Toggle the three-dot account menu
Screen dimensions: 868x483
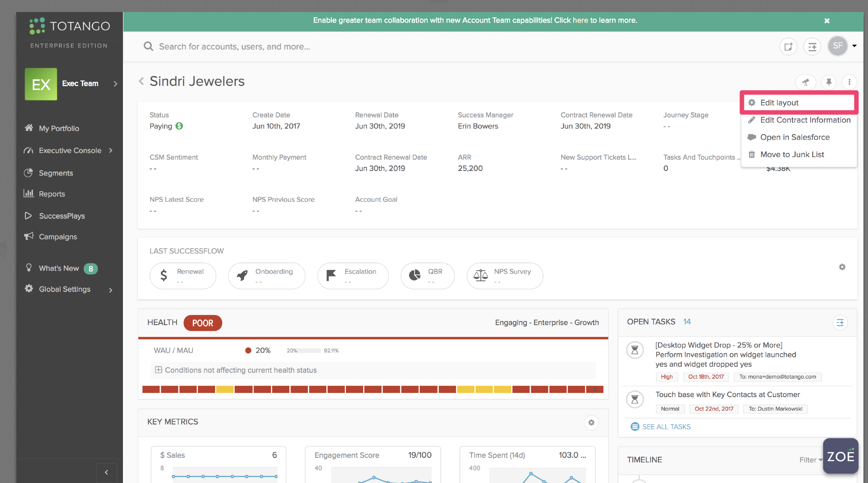[x=849, y=82]
